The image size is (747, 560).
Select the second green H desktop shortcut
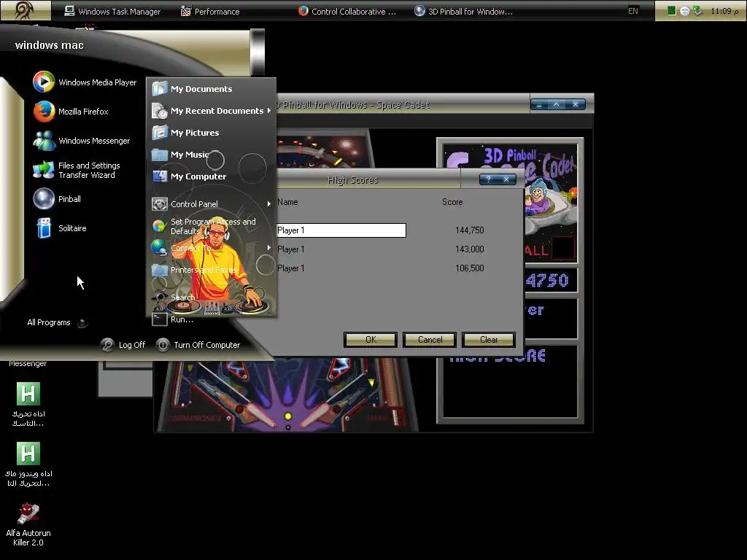click(28, 454)
